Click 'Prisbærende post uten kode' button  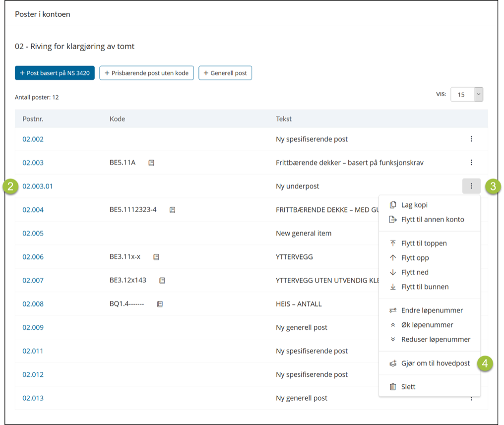[x=146, y=73]
